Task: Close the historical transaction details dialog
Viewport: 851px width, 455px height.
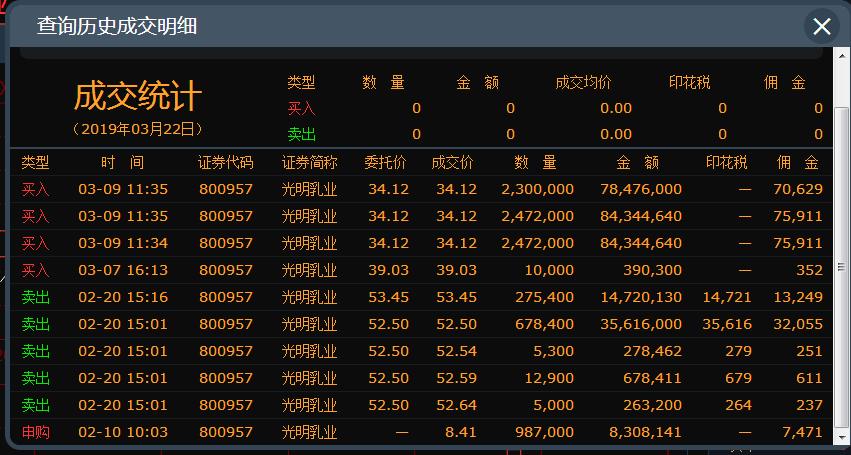Action: pos(822,27)
